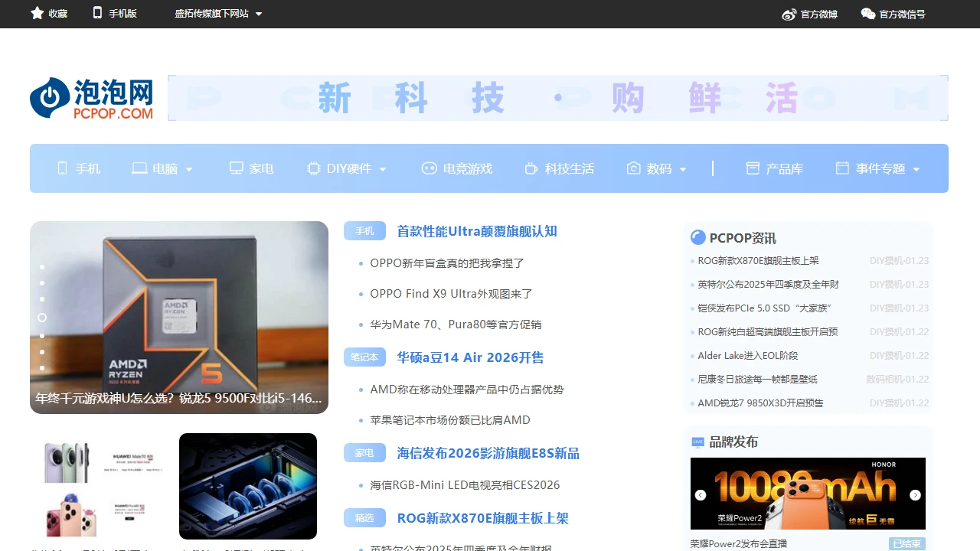Open 官方微博 via its icon

point(789,14)
